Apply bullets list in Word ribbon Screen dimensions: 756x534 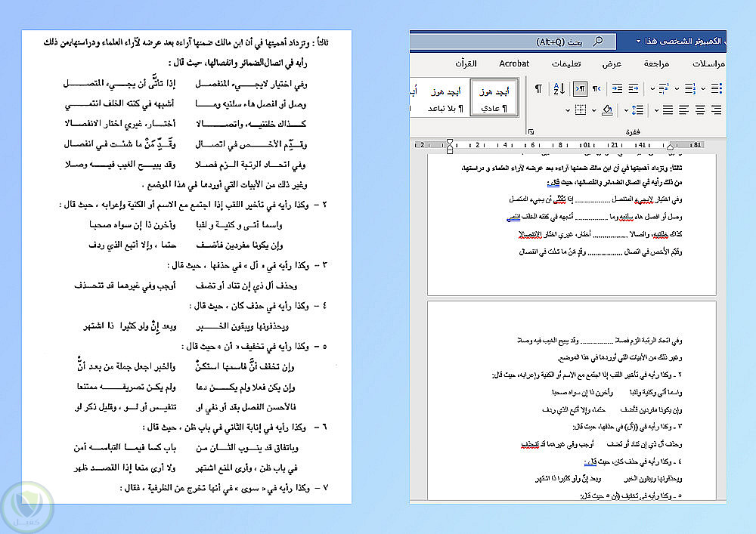717,88
